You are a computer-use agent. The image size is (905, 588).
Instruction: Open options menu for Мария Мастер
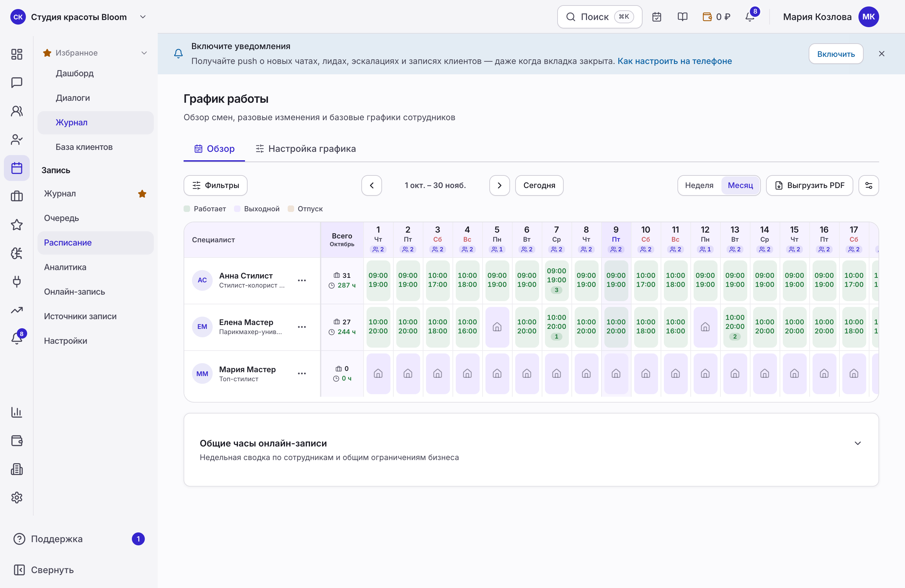point(302,373)
